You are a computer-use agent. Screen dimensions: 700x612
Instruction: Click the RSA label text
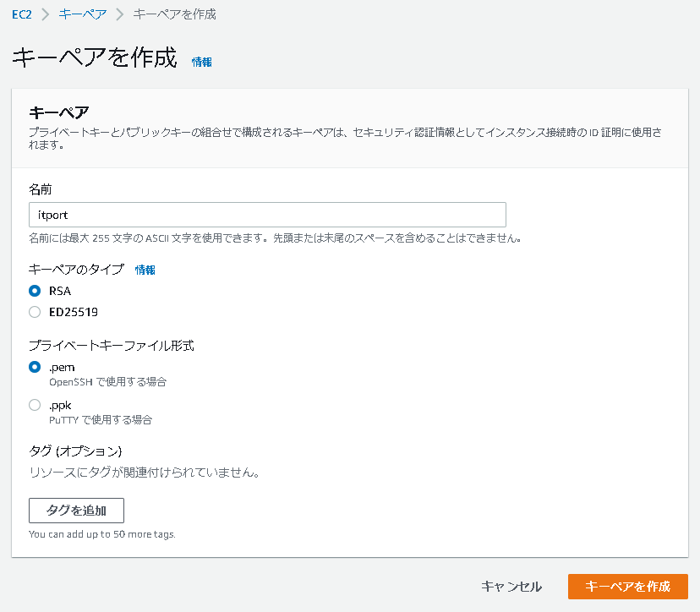point(60,291)
